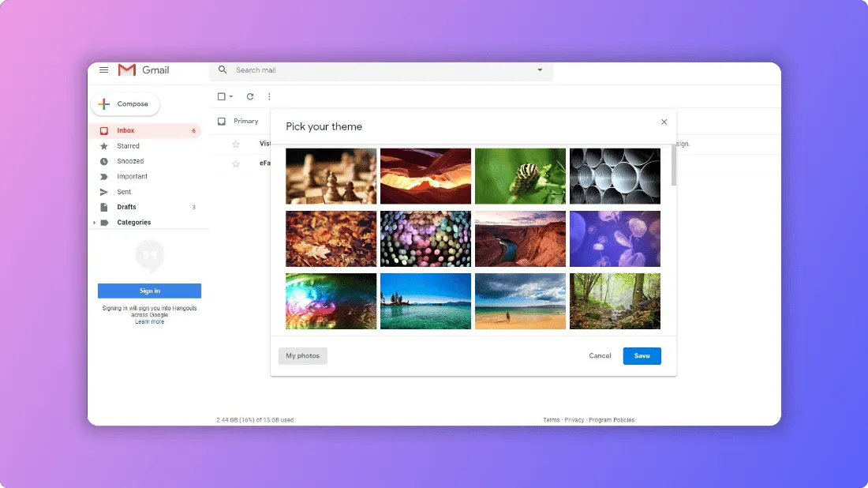
Task: Click the Drafts document icon
Action: 104,207
